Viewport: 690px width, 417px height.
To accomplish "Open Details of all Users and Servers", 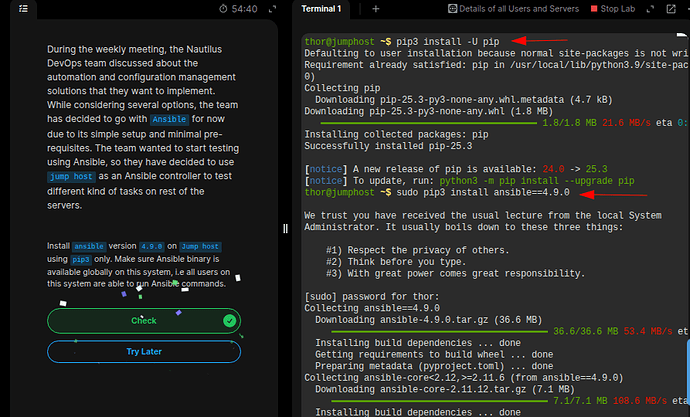I will point(513,9).
